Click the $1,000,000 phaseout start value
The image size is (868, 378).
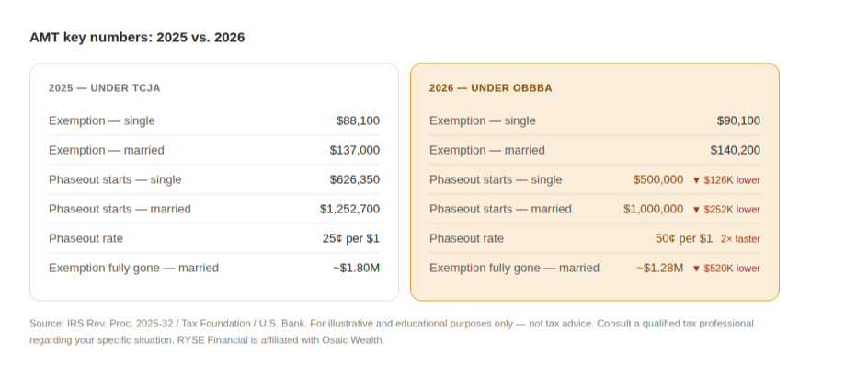pos(653,209)
